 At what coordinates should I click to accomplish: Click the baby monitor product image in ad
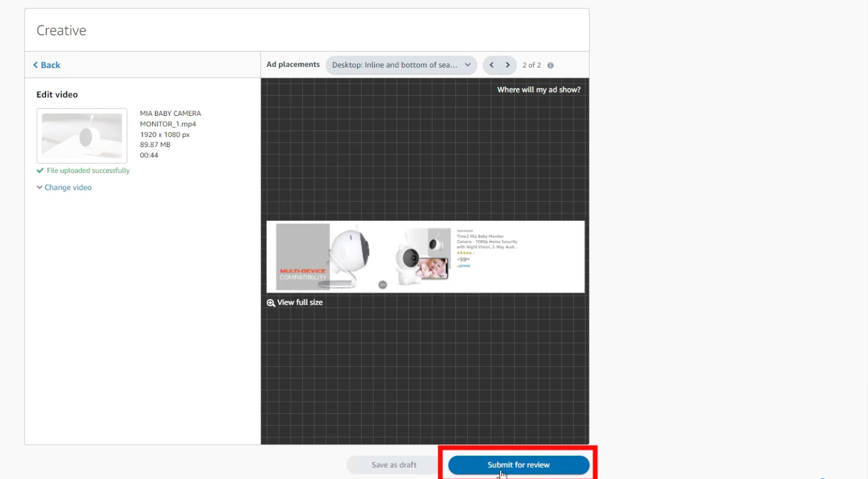click(x=423, y=257)
